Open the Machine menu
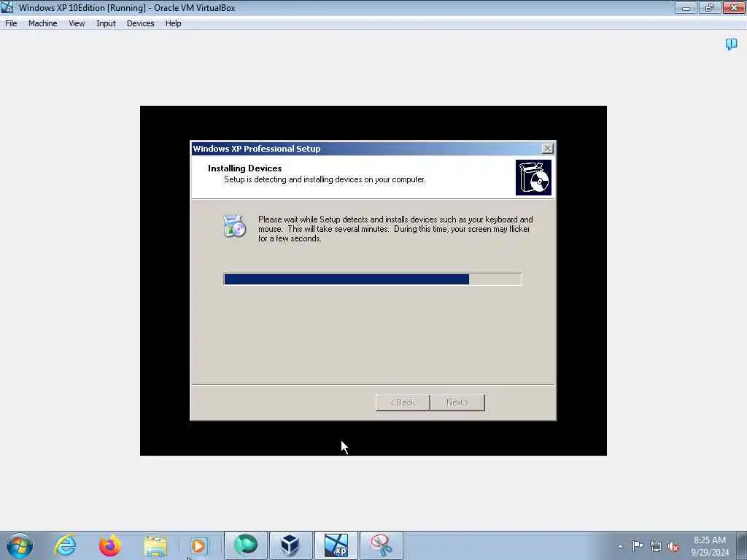Viewport: 747px width, 560px height. coord(42,23)
